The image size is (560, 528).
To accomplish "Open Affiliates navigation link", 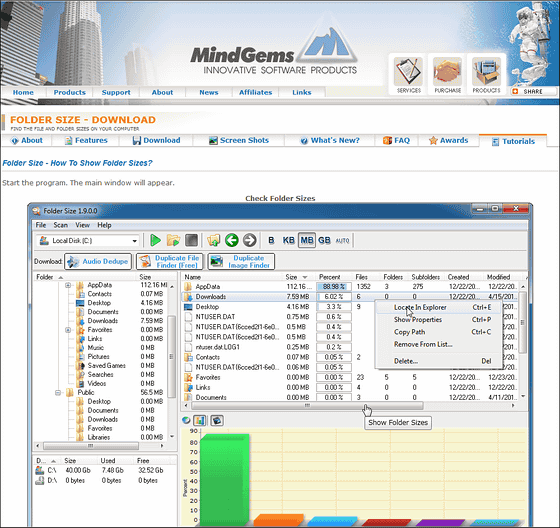I will click(255, 92).
